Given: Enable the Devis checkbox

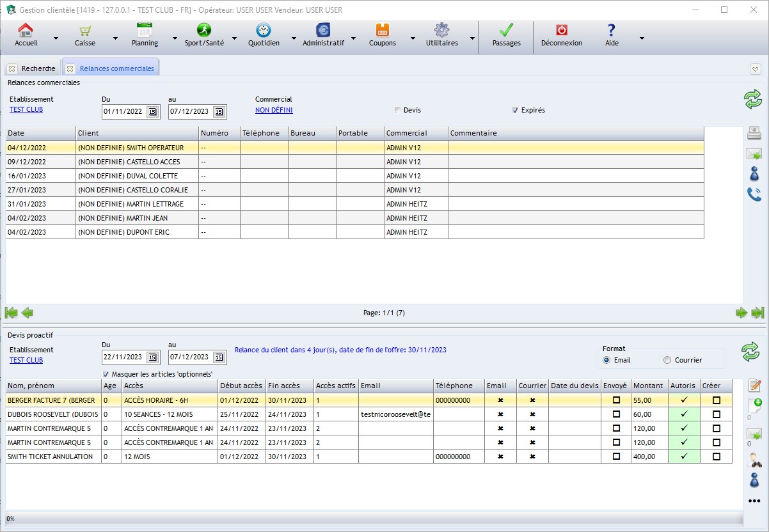Looking at the screenshot, I should 398,110.
